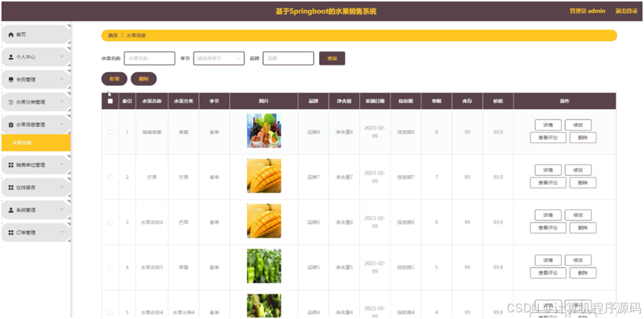Image resolution: width=644 pixels, height=319 pixels.
Task: Focus the 品牌 search input
Action: click(x=289, y=59)
